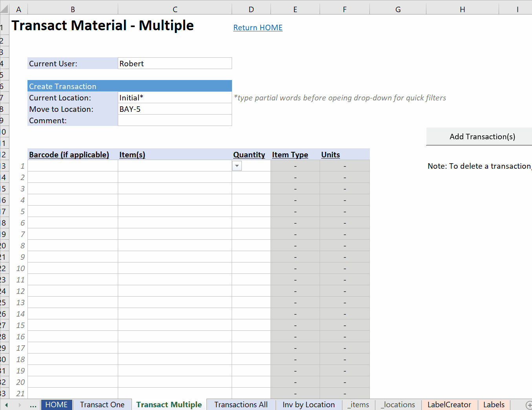
Task: Click the next-sheet navigation arrow
Action: tap(19, 405)
